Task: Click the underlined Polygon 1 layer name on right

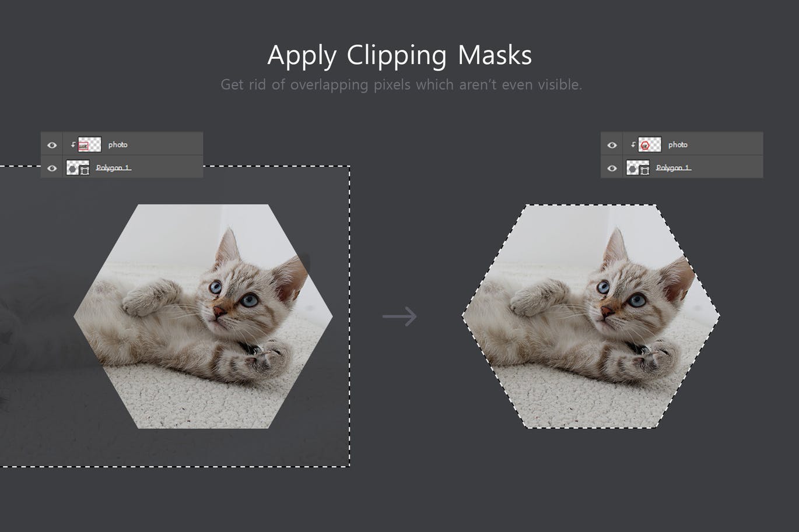Action: click(x=674, y=168)
